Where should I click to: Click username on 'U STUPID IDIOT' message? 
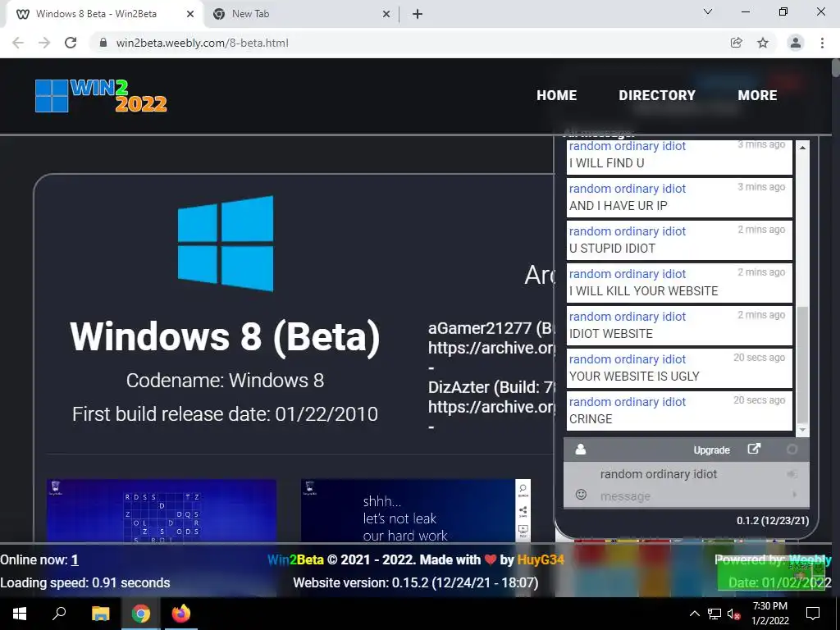tap(628, 231)
